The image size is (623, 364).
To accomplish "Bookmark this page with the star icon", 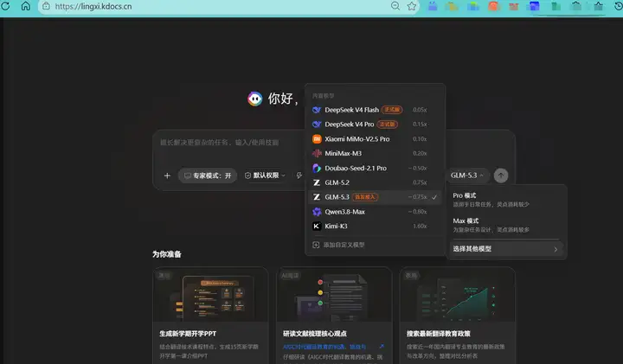I will [x=412, y=6].
